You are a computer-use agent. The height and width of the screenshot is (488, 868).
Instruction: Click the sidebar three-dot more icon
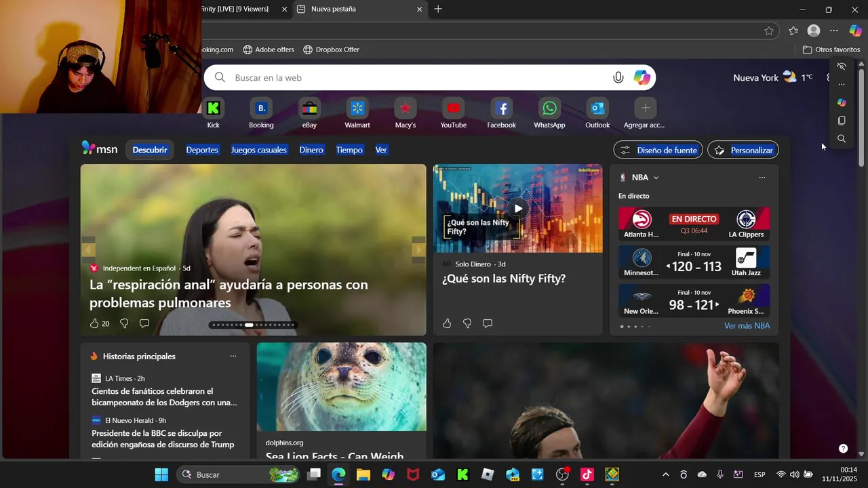click(842, 85)
